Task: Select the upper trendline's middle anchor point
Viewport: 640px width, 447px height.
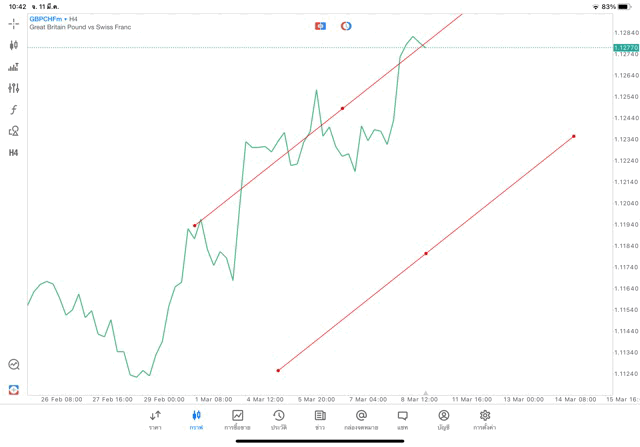Action: 343,108
